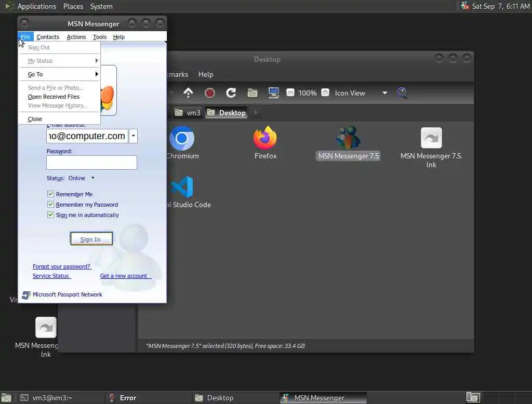Click the Microsoft Passport Network icon
The height and width of the screenshot is (404, 532).
coord(26,295)
